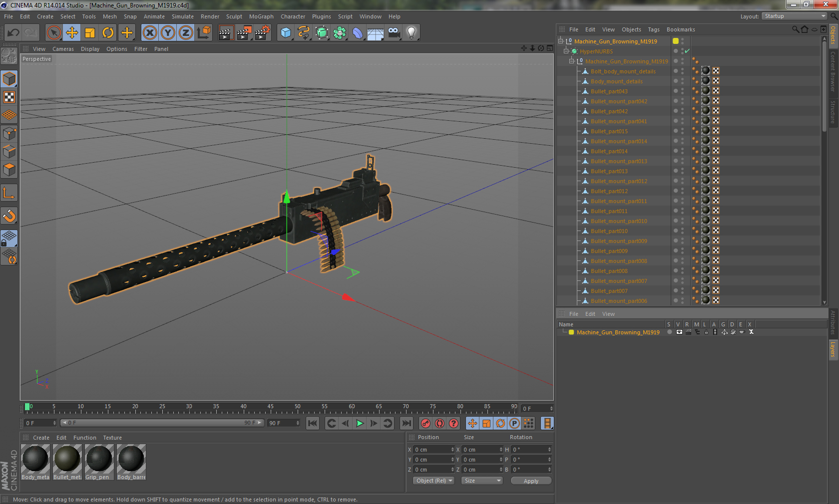839x504 pixels.
Task: Click the Rotation H value stepper arrows
Action: 549,450
